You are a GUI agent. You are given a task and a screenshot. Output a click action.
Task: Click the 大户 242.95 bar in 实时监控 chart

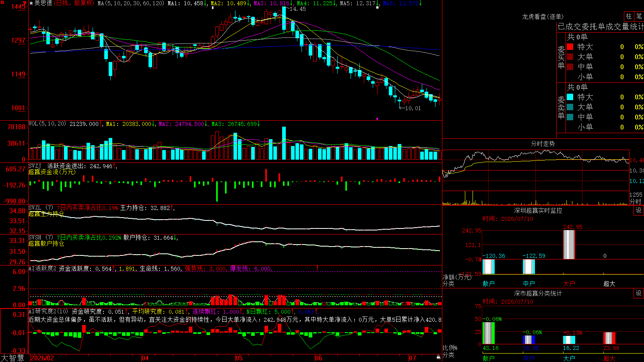pos(569,245)
